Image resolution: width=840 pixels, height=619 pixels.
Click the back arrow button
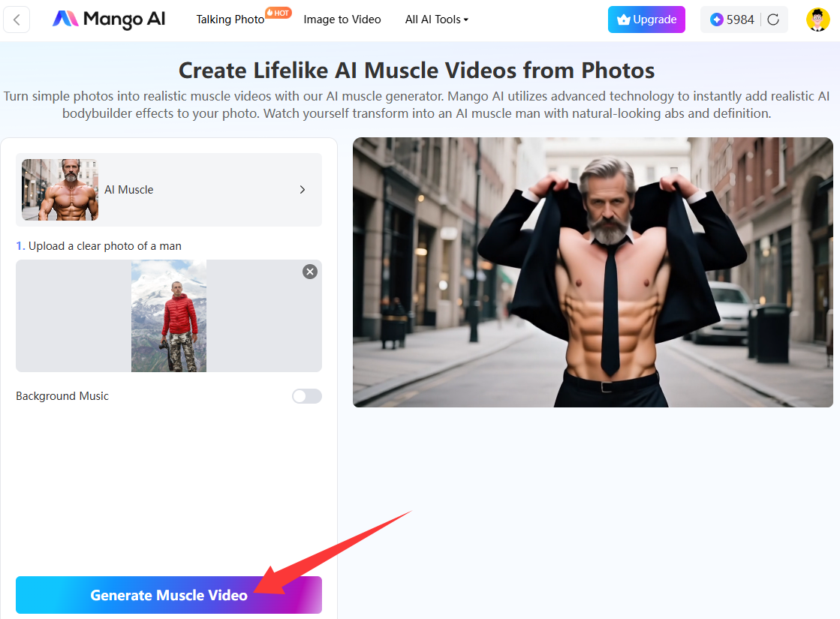click(17, 20)
